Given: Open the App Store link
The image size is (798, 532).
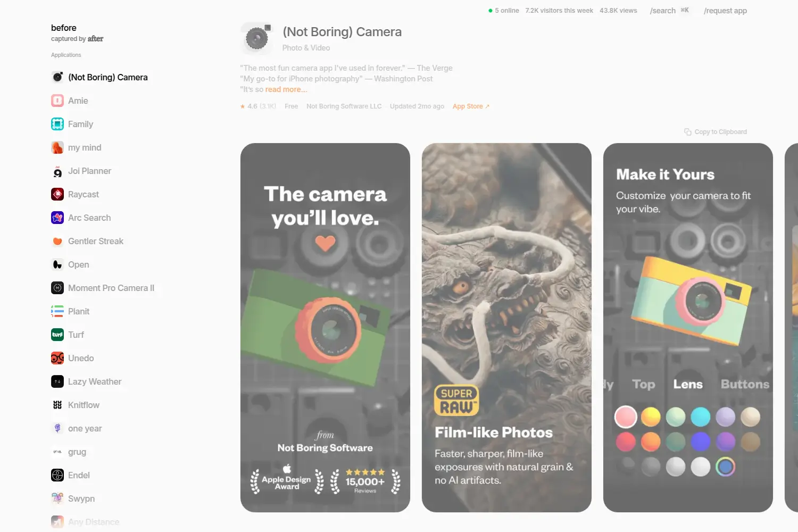Looking at the screenshot, I should pyautogui.click(x=471, y=106).
